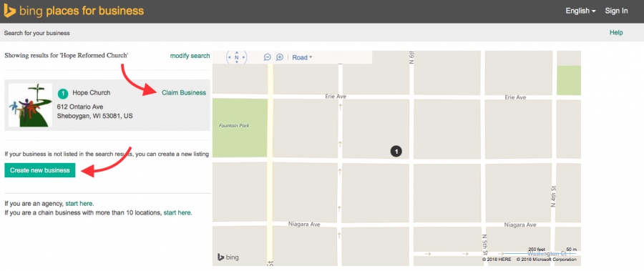The image size is (644, 271).
Task: Zoom in the map
Action: [280, 57]
